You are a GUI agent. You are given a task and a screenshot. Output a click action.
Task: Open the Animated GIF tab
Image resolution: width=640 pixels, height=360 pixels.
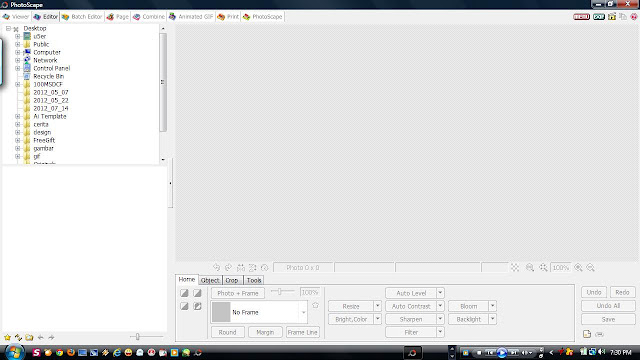click(x=191, y=17)
